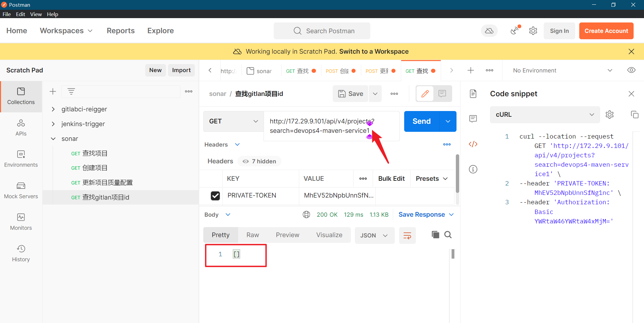Click Switch to a Workspace link
Viewport: 644px width, 323px height.
(374, 52)
